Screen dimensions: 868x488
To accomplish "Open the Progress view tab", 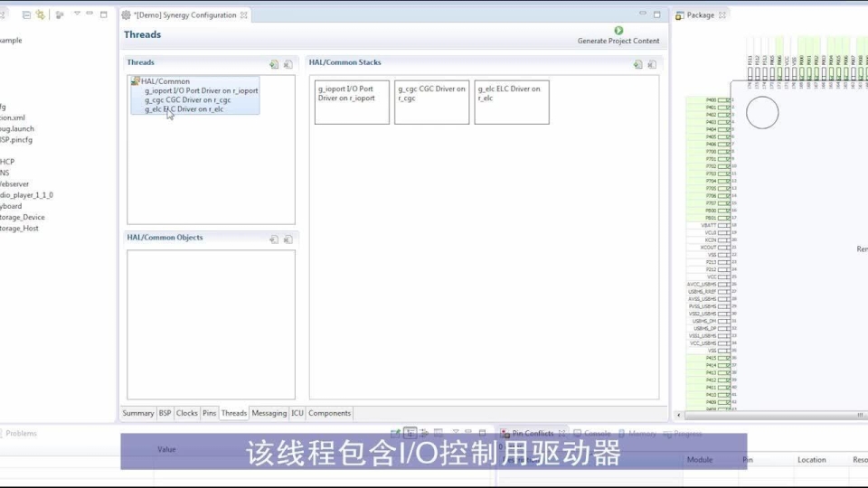I will point(683,433).
